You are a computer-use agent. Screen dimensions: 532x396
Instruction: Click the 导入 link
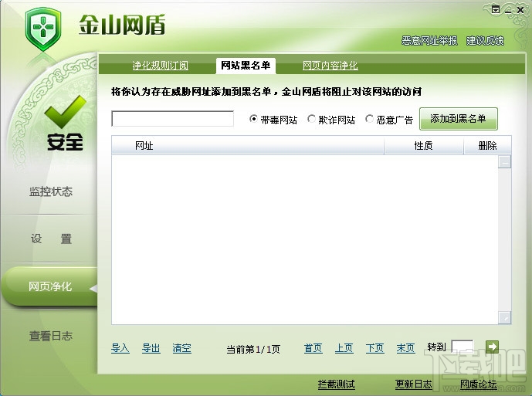point(120,348)
